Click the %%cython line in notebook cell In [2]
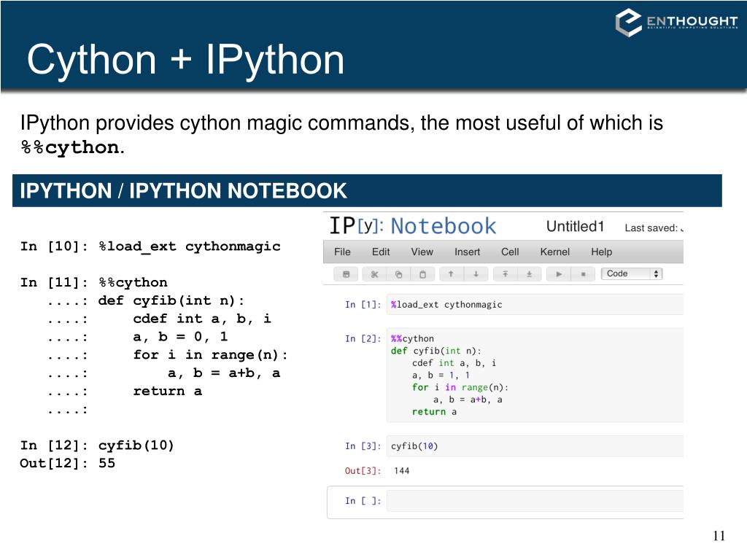Screen dimensions: 747x560 [x=412, y=338]
